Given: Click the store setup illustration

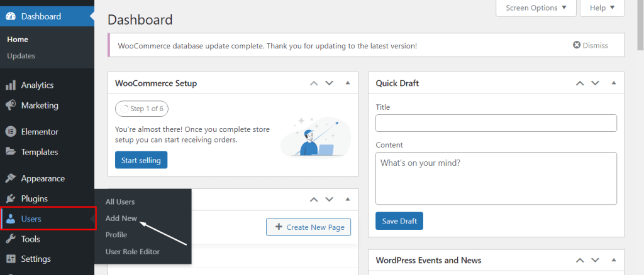Looking at the screenshot, I should tap(316, 136).
